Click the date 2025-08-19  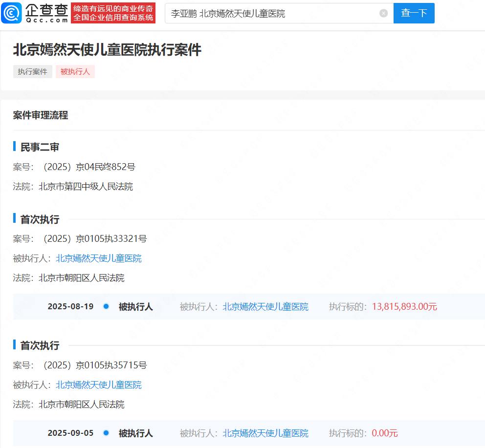click(70, 306)
